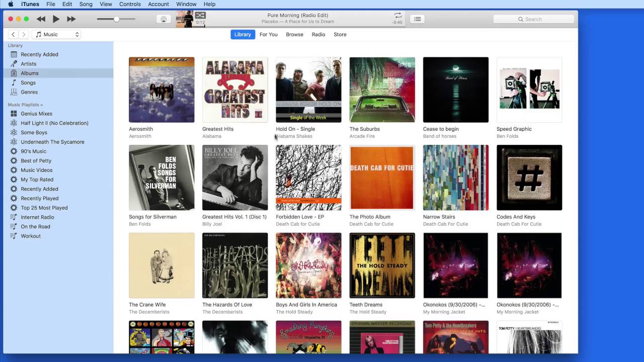The height and width of the screenshot is (362, 644).
Task: Click the Billy Joel artist name
Action: [x=212, y=224]
